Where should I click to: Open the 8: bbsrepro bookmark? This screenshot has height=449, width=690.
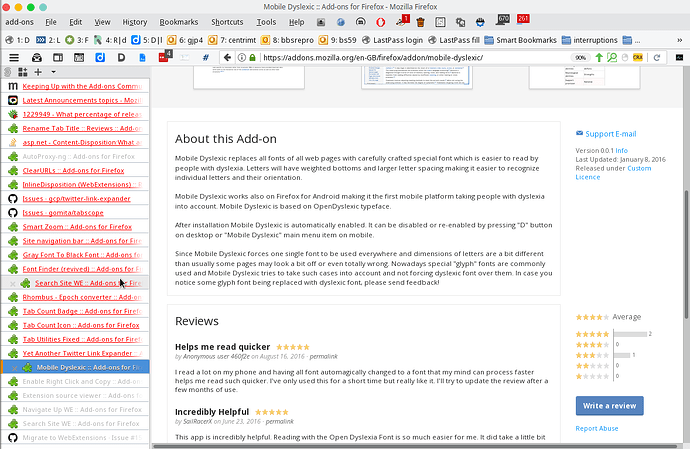pos(287,40)
